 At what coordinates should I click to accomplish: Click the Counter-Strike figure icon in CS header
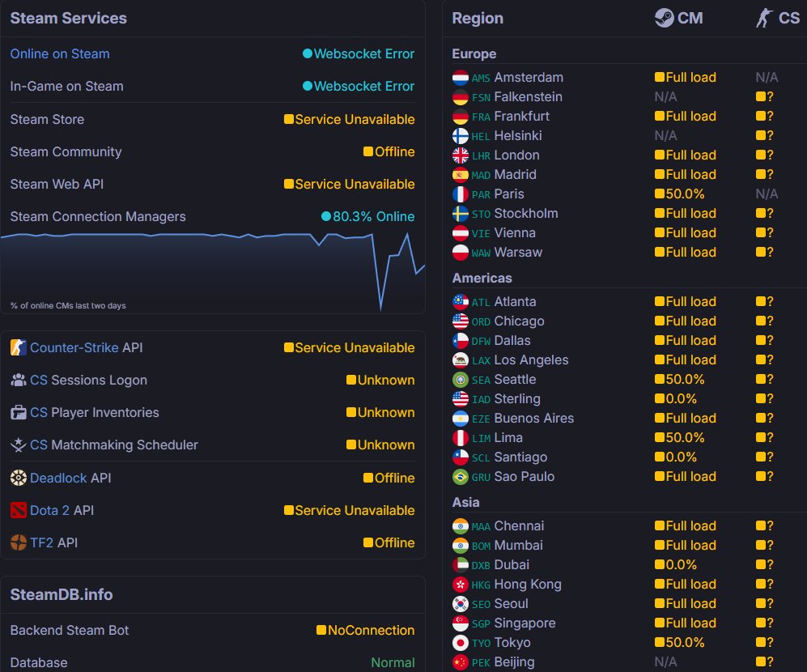(764, 18)
